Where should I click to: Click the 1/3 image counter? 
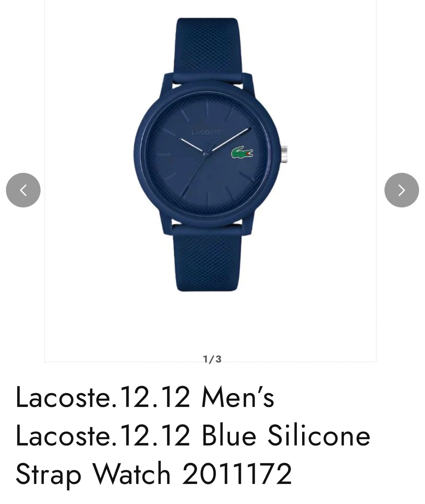coord(212,359)
